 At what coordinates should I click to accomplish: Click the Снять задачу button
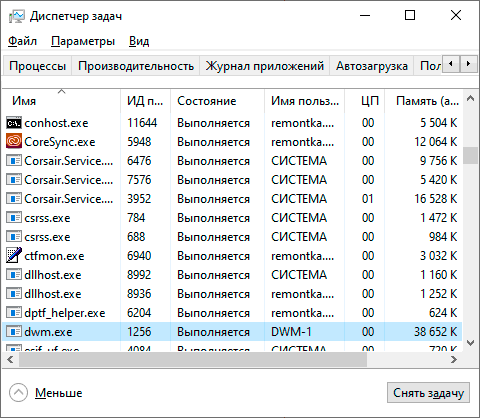tap(428, 393)
